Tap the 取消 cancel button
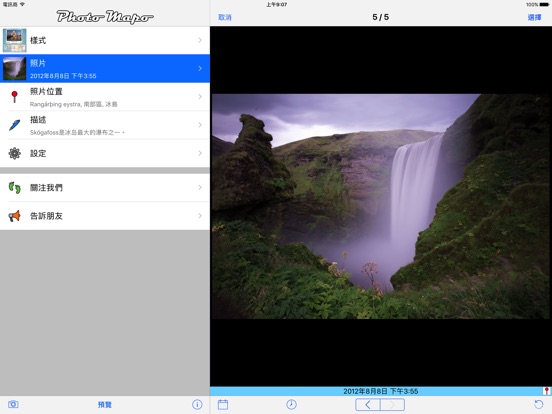The width and height of the screenshot is (552, 414). 225,17
